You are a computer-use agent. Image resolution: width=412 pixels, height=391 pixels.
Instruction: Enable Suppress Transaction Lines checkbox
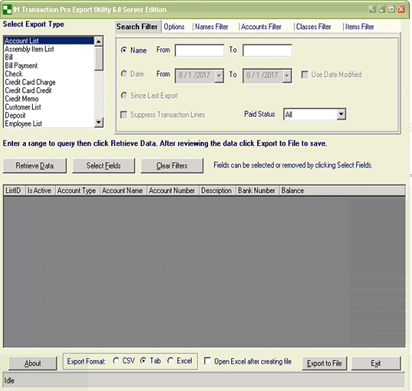pos(124,115)
